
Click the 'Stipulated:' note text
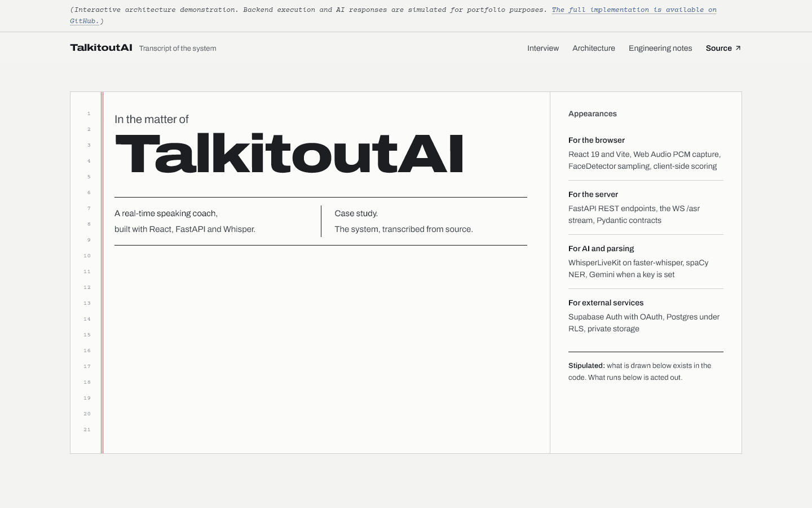point(640,371)
